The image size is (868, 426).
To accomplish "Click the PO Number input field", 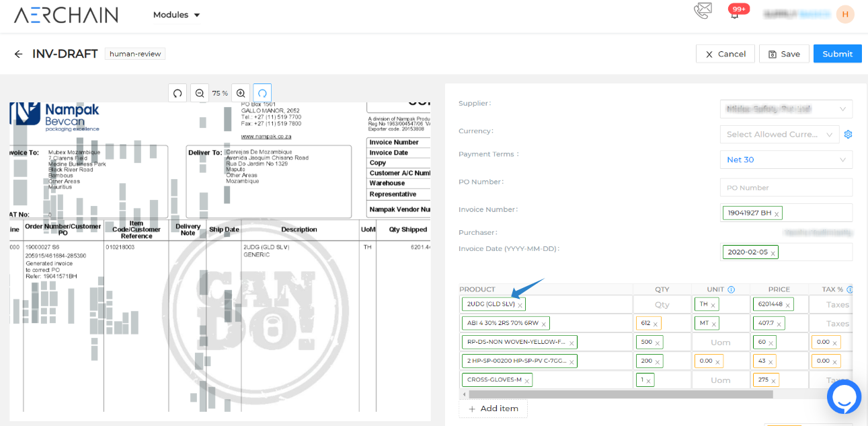I will [x=786, y=187].
